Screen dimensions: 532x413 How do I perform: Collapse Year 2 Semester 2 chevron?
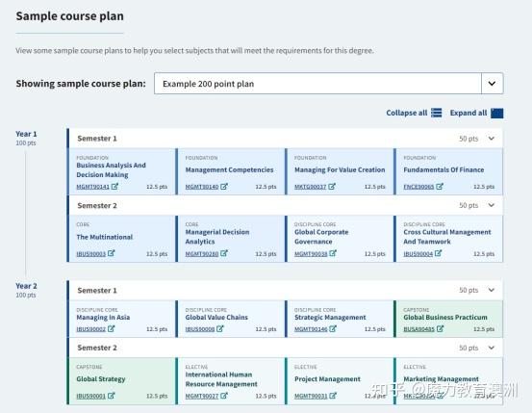(492, 348)
